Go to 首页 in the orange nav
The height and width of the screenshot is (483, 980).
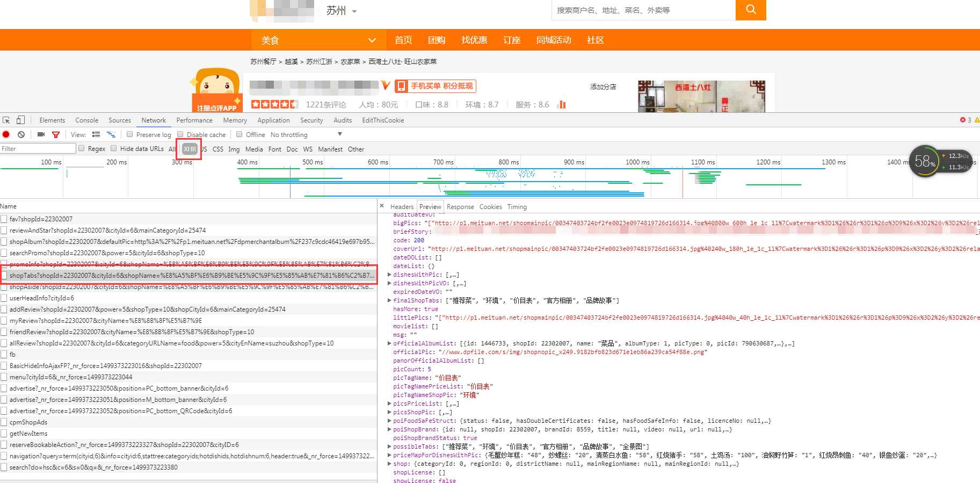[403, 40]
